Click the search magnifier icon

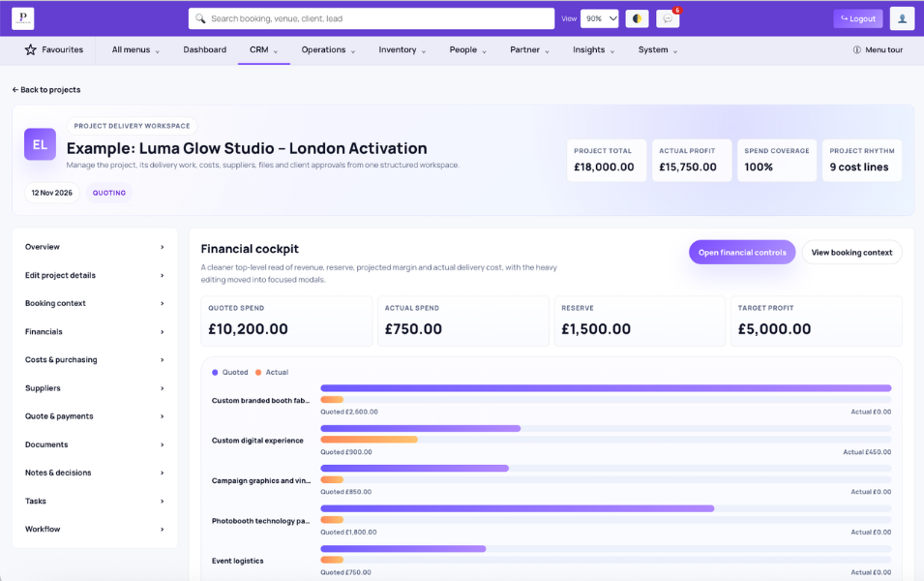point(200,18)
